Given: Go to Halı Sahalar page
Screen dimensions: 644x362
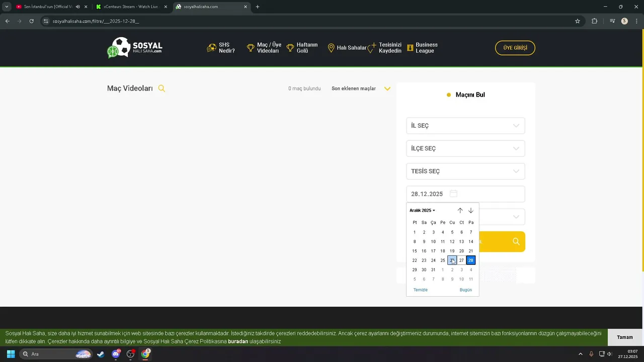Looking at the screenshot, I should tap(347, 48).
